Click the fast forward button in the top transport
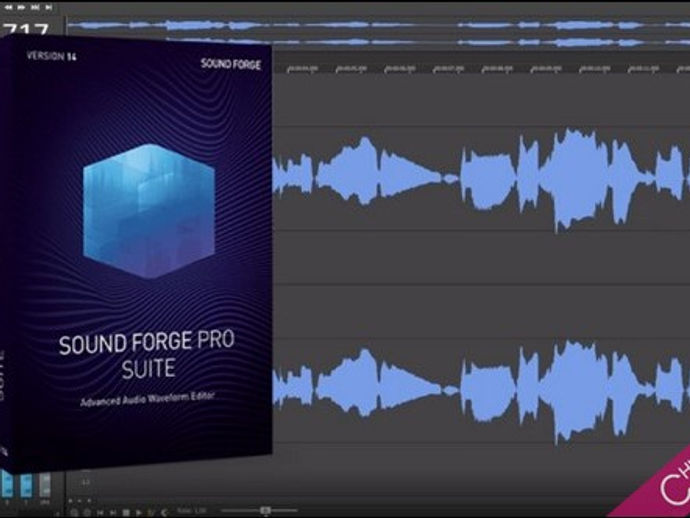The height and width of the screenshot is (518, 690). pyautogui.click(x=21, y=7)
